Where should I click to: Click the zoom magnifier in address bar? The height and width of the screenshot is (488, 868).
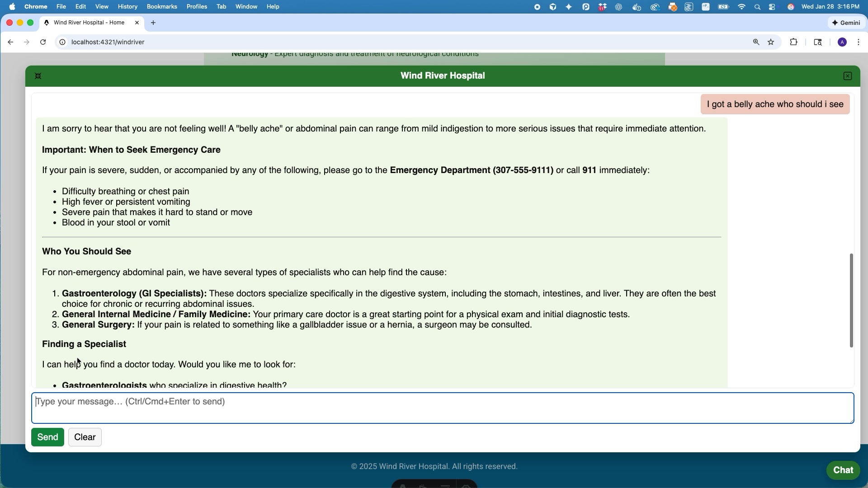point(756,42)
